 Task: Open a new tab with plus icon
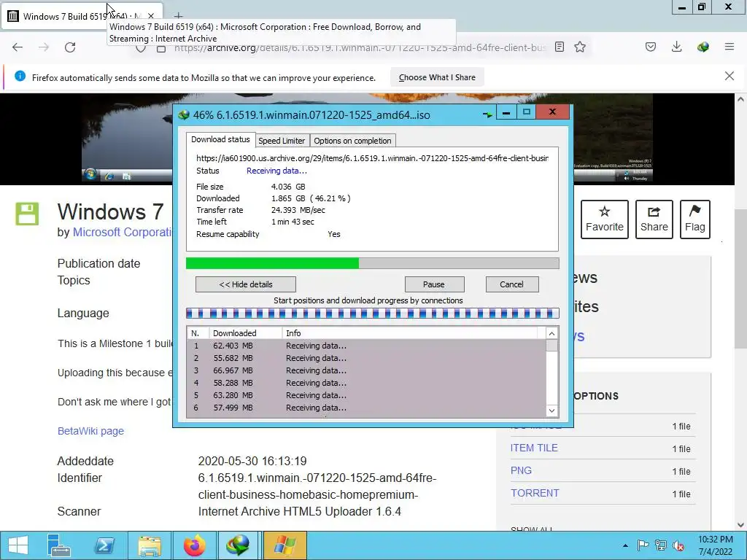pyautogui.click(x=178, y=16)
